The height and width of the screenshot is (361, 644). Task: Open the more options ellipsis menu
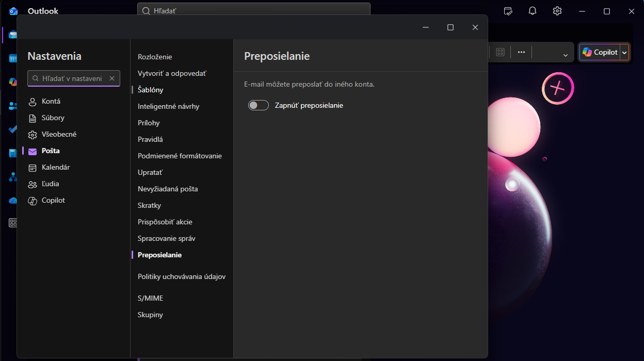[521, 52]
